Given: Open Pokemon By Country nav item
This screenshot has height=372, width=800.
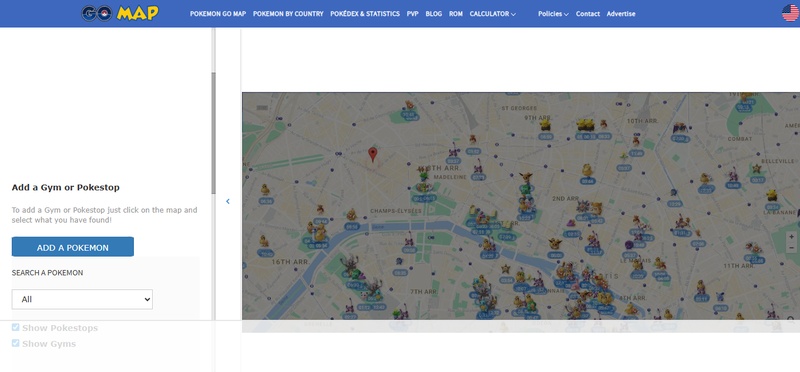Looking at the screenshot, I should coord(288,14).
